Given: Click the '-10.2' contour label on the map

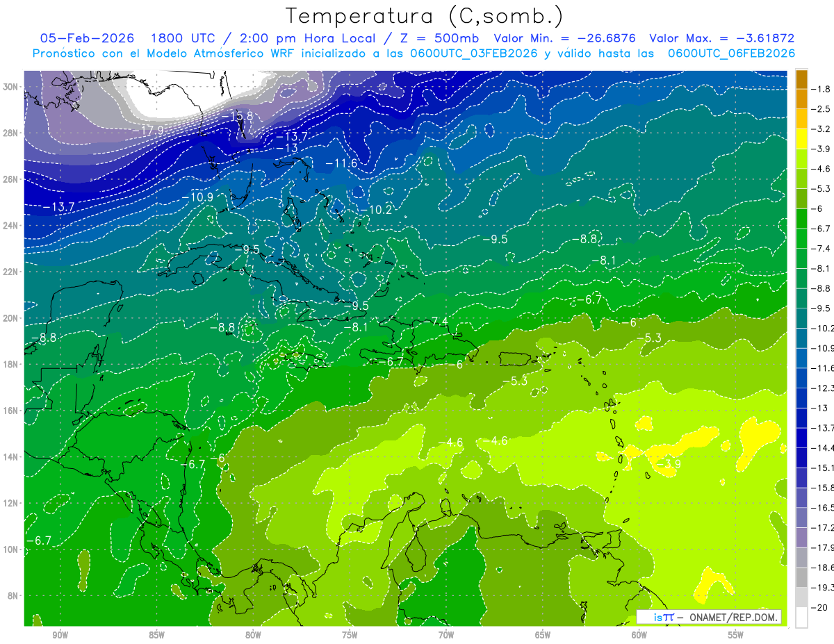Looking at the screenshot, I should [377, 210].
